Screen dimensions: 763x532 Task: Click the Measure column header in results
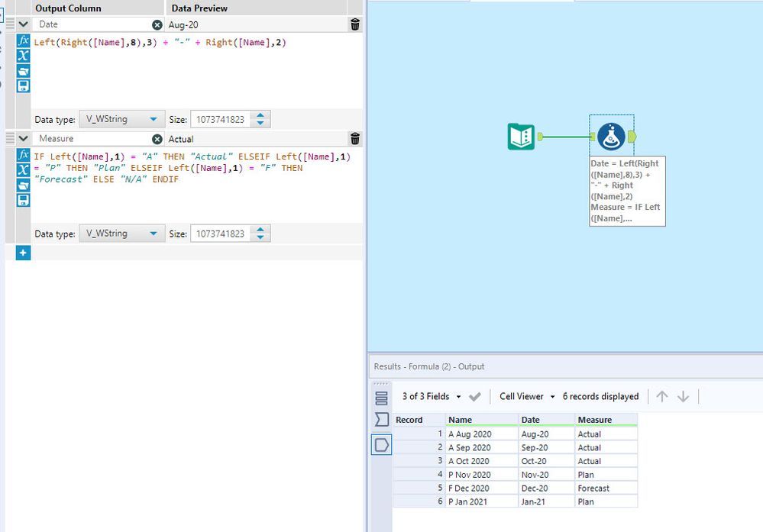(x=606, y=420)
